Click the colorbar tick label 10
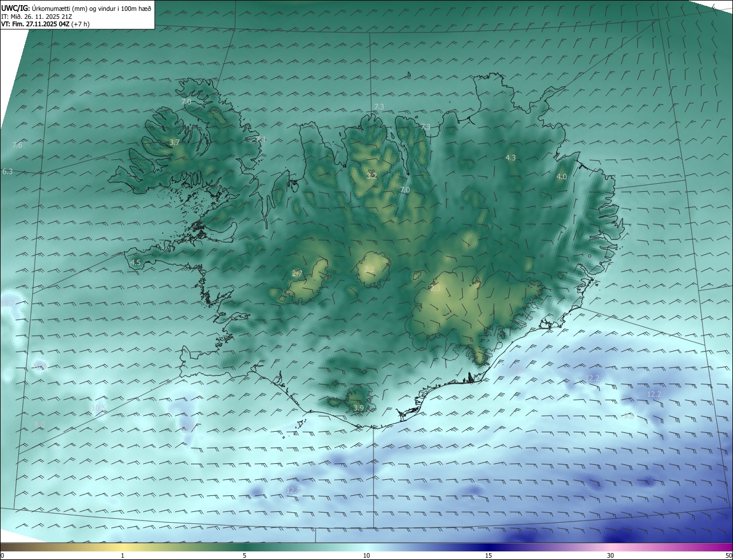This screenshot has width=733, height=560. tap(366, 555)
